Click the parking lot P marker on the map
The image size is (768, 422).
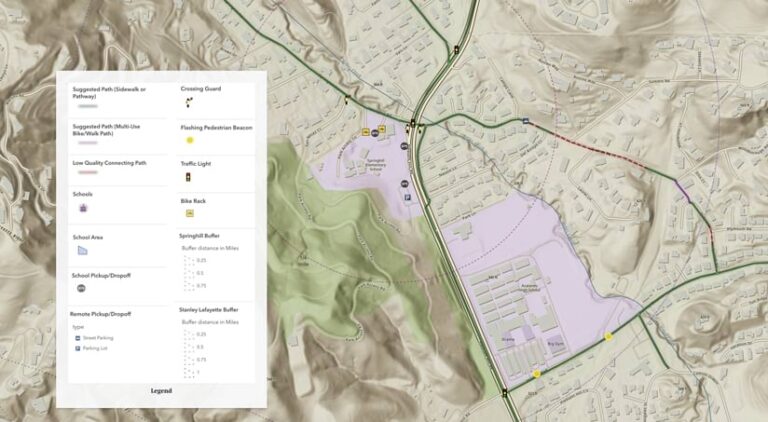(408, 197)
